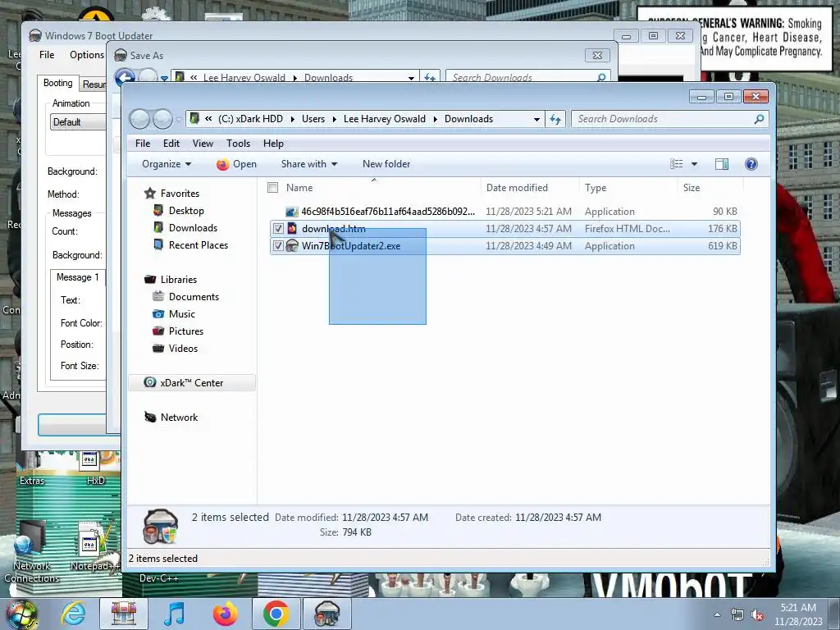Click the download.htm file icon

(292, 229)
